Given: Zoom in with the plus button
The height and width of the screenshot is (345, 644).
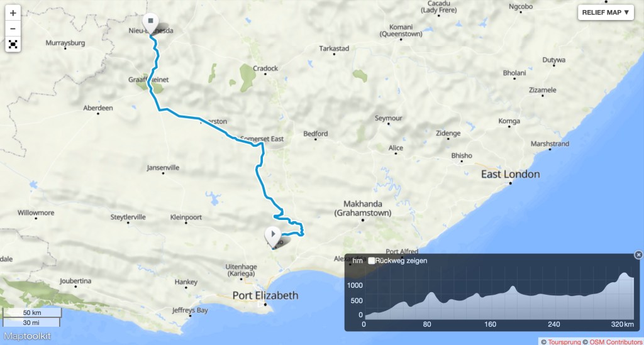Looking at the screenshot, I should tap(13, 13).
